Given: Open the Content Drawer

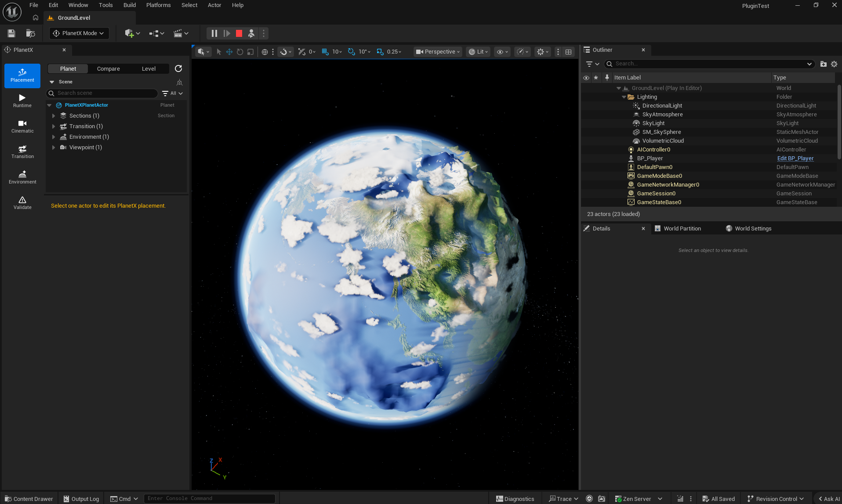Looking at the screenshot, I should point(29,499).
